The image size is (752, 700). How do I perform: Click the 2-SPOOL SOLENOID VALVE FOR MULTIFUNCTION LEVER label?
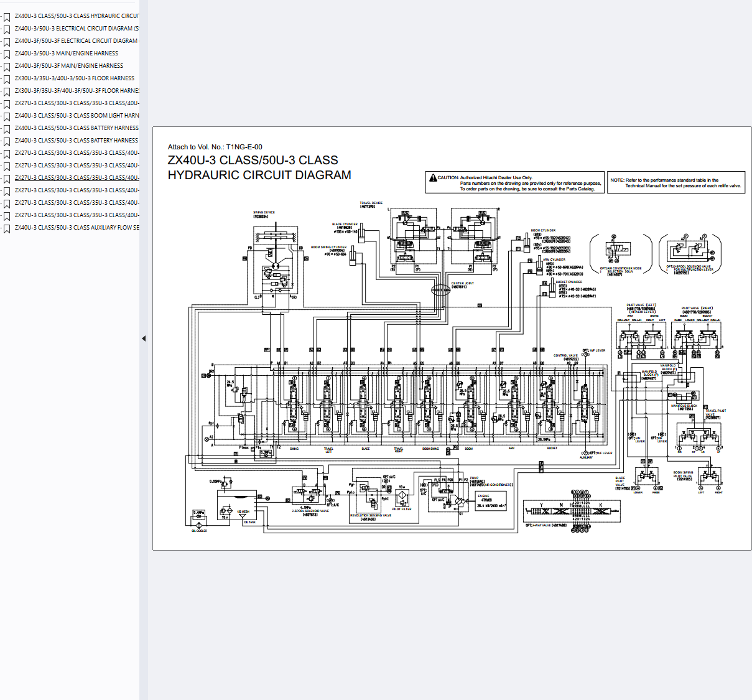point(689,268)
